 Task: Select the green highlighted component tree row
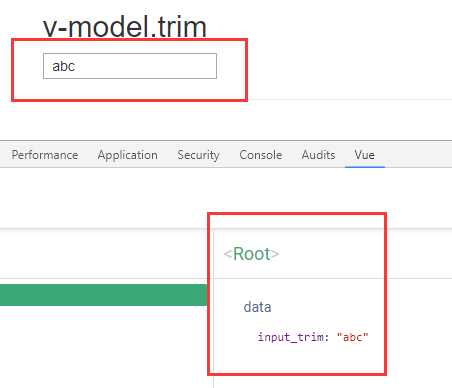point(103,295)
